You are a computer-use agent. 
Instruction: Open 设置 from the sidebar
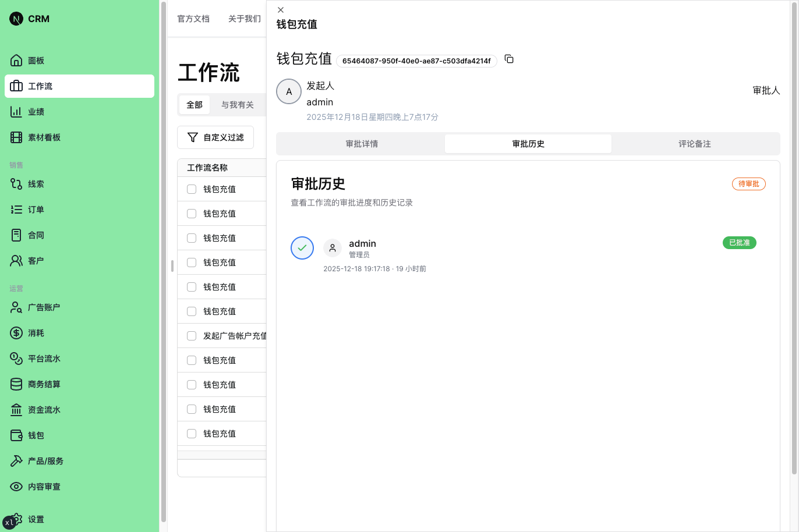(36, 519)
